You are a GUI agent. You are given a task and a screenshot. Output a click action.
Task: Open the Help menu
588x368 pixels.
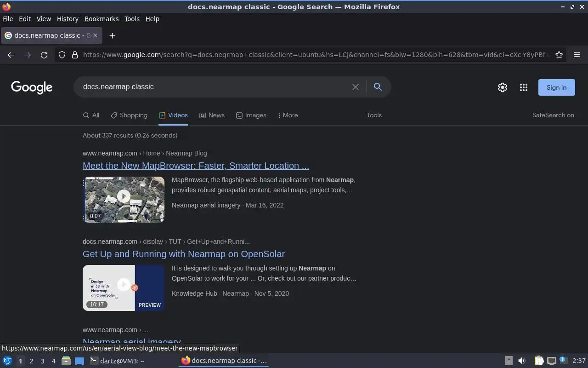[x=153, y=19]
